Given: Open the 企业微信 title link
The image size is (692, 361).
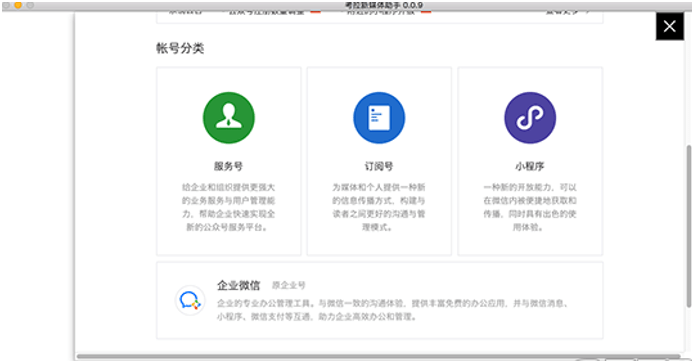Looking at the screenshot, I should tap(239, 285).
